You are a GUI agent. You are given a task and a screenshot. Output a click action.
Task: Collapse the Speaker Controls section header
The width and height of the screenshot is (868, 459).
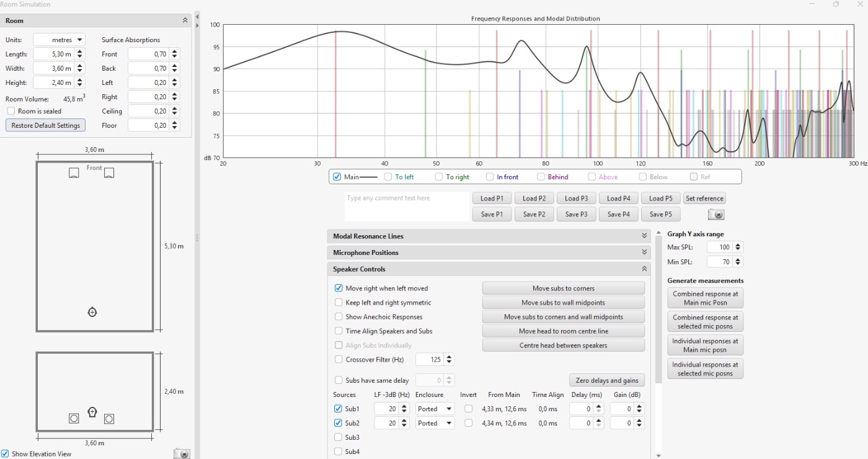click(644, 269)
